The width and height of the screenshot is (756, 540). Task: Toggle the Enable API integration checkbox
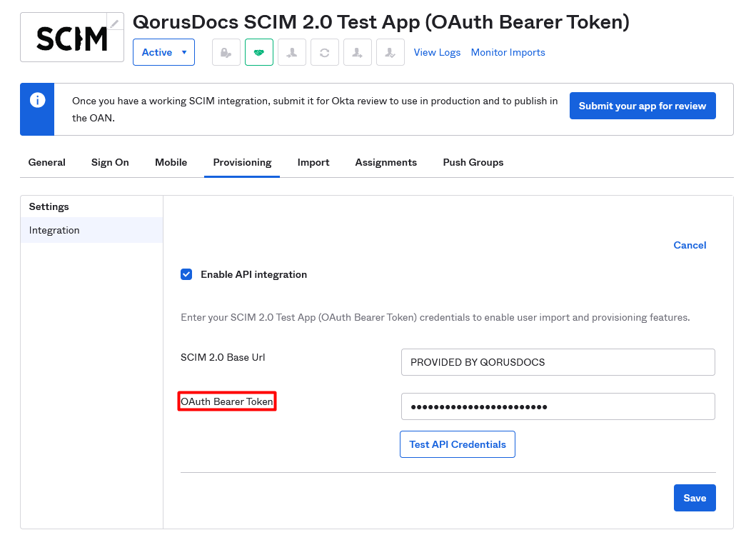pyautogui.click(x=186, y=274)
